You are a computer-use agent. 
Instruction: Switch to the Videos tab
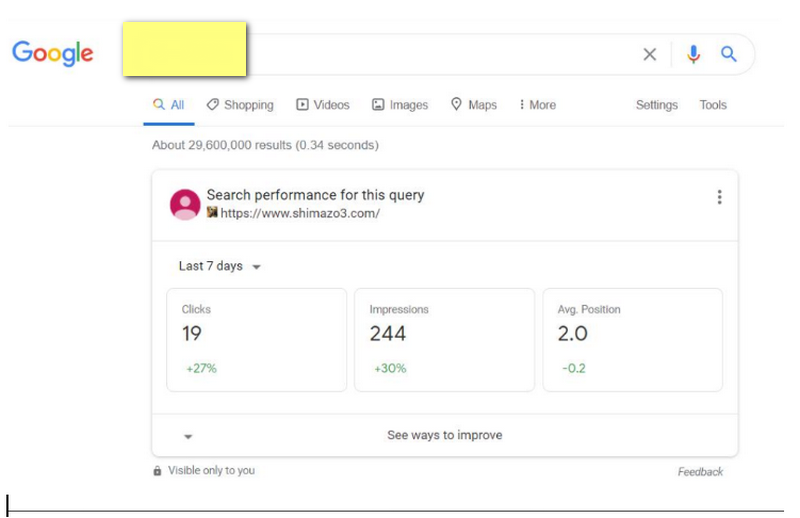323,105
